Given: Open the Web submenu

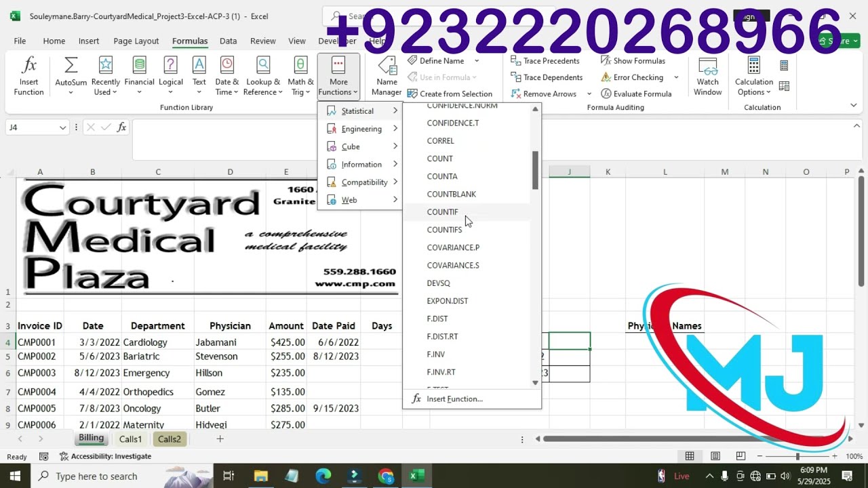Looking at the screenshot, I should coord(360,200).
